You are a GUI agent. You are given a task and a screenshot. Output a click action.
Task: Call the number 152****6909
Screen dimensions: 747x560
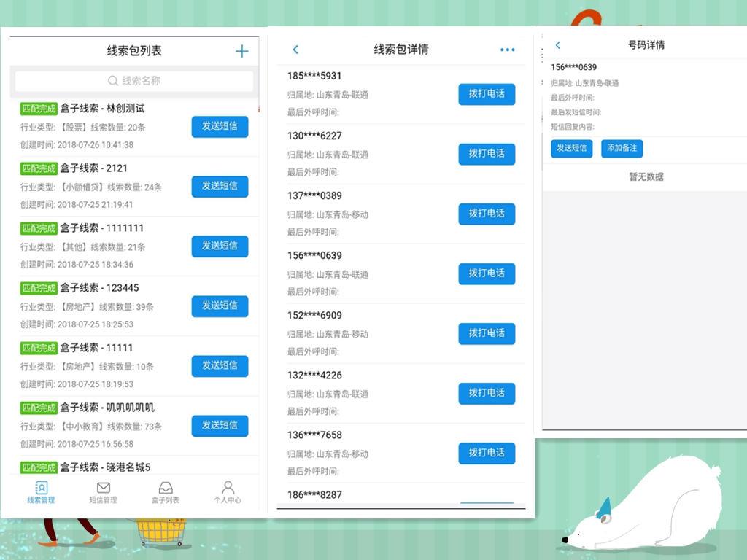[x=487, y=333]
